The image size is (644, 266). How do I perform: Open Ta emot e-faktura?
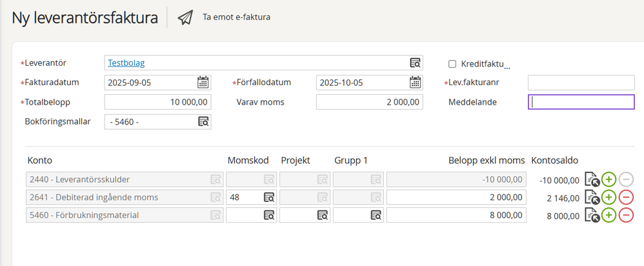pyautogui.click(x=236, y=17)
